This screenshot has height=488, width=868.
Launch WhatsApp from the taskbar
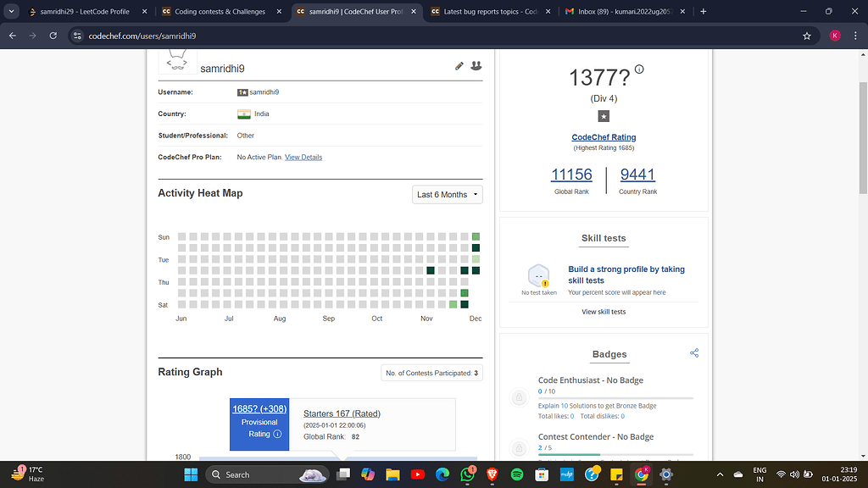467,474
